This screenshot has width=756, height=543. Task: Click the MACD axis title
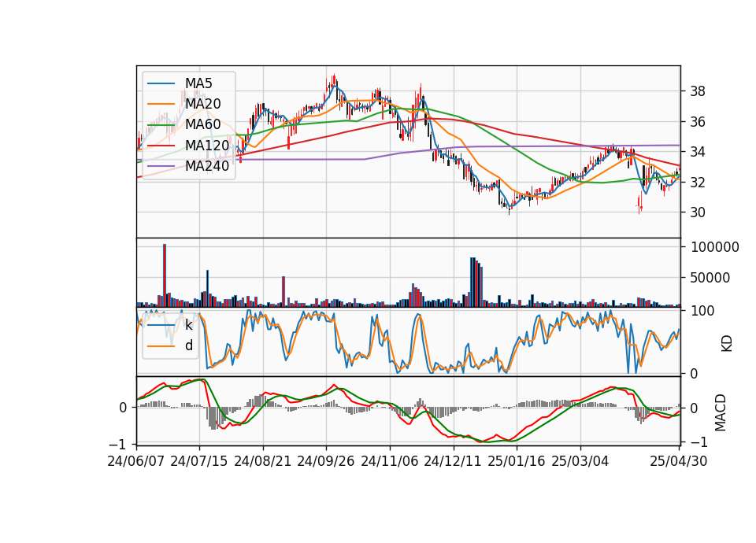tap(721, 412)
